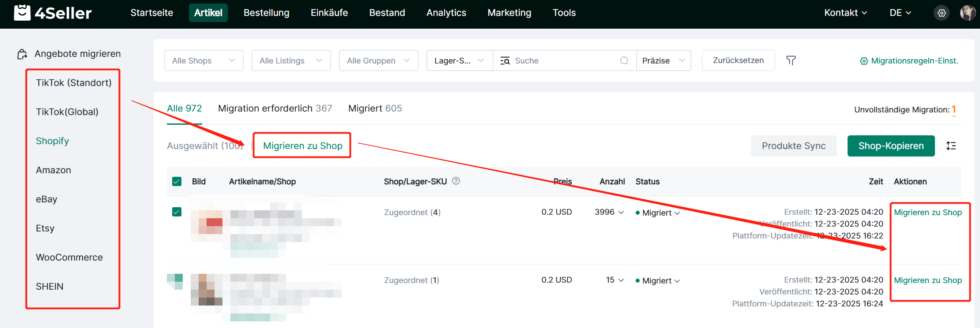
Task: Toggle the second product row checkbox
Action: [x=176, y=280]
